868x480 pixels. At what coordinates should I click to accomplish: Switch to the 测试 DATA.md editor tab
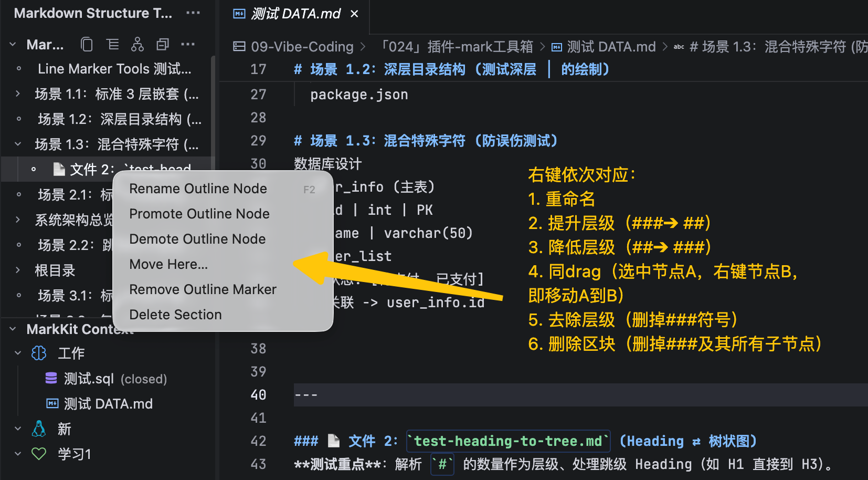click(x=295, y=14)
